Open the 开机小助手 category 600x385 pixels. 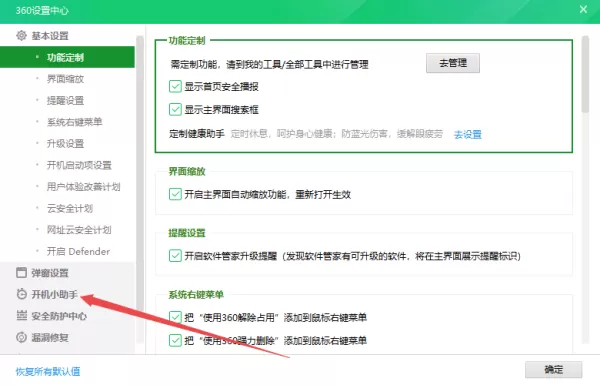tap(54, 294)
